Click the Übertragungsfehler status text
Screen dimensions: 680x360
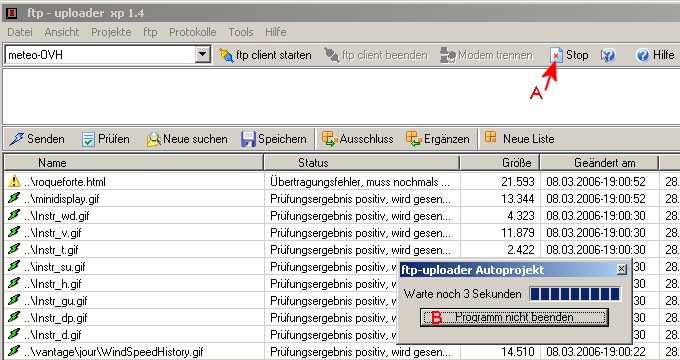pos(360,182)
